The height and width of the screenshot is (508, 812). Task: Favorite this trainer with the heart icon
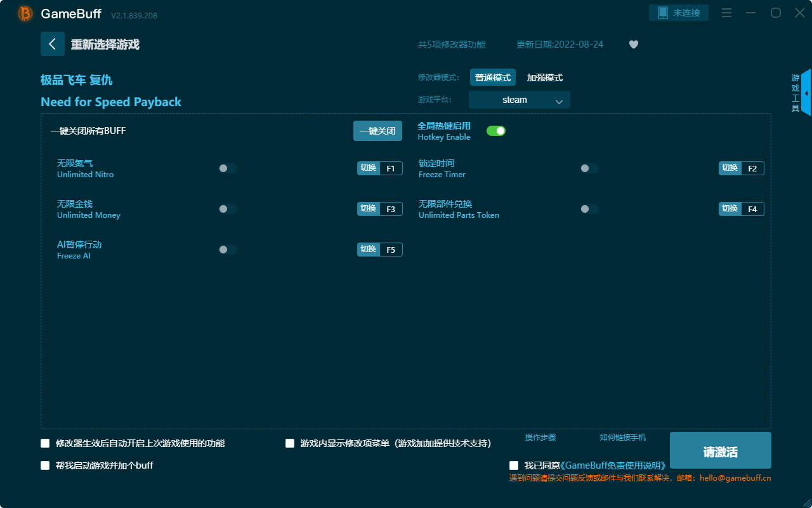pos(633,44)
